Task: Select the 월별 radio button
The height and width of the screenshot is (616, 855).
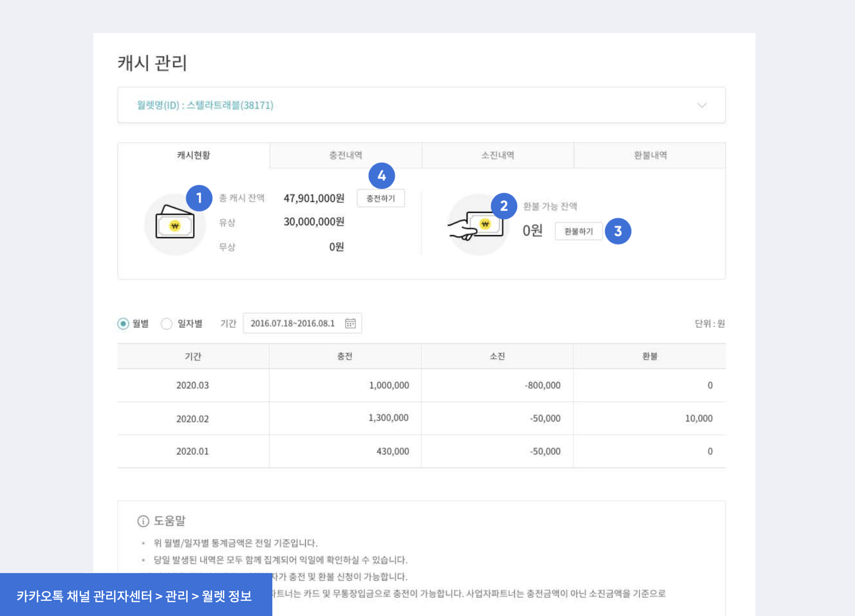Action: click(123, 324)
